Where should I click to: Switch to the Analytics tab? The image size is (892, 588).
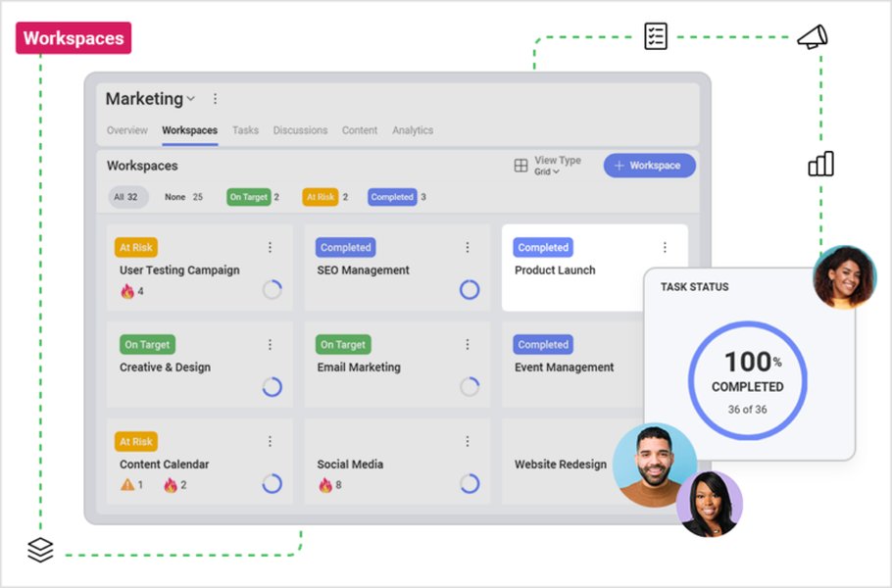413,130
